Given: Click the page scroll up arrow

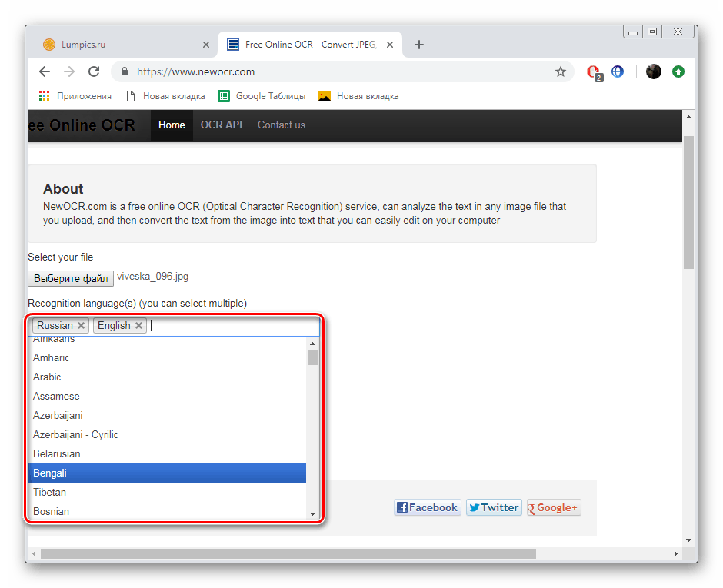Looking at the screenshot, I should pyautogui.click(x=689, y=117).
